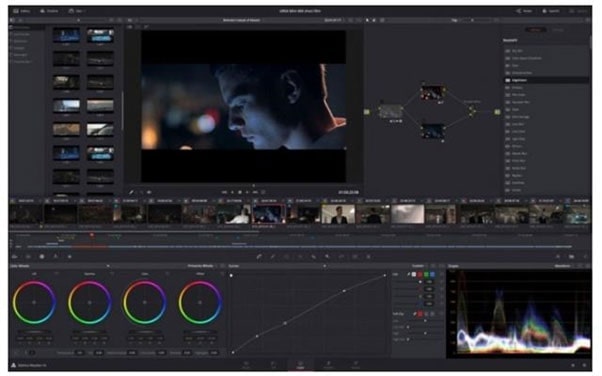
Task: Open the Camera Raw palette icon
Action: pos(15,256)
